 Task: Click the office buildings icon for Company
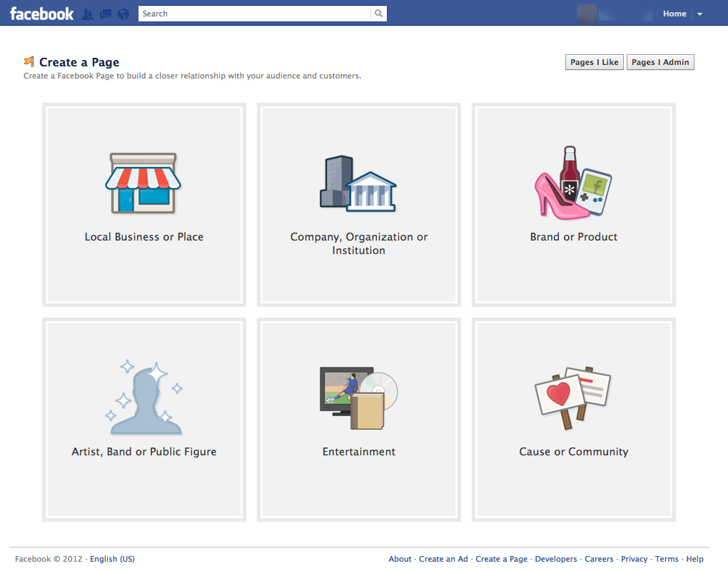pyautogui.click(x=358, y=184)
